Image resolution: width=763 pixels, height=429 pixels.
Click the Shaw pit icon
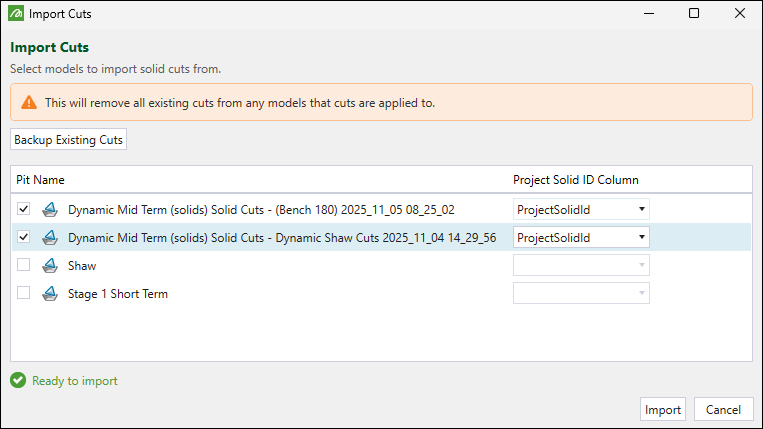[x=50, y=266]
